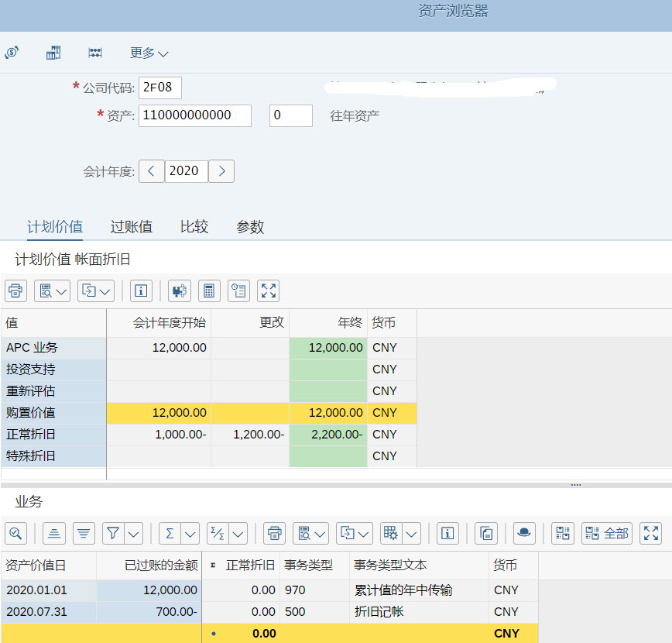The width and height of the screenshot is (672, 643).
Task: Open the fullscreen expand icon on the business toolbar
Action: pos(650,533)
